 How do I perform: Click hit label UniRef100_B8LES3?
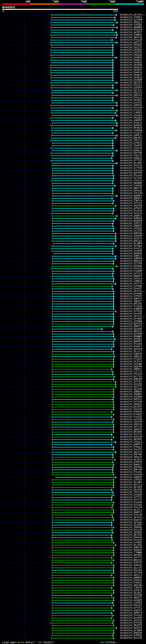[x=131, y=560]
